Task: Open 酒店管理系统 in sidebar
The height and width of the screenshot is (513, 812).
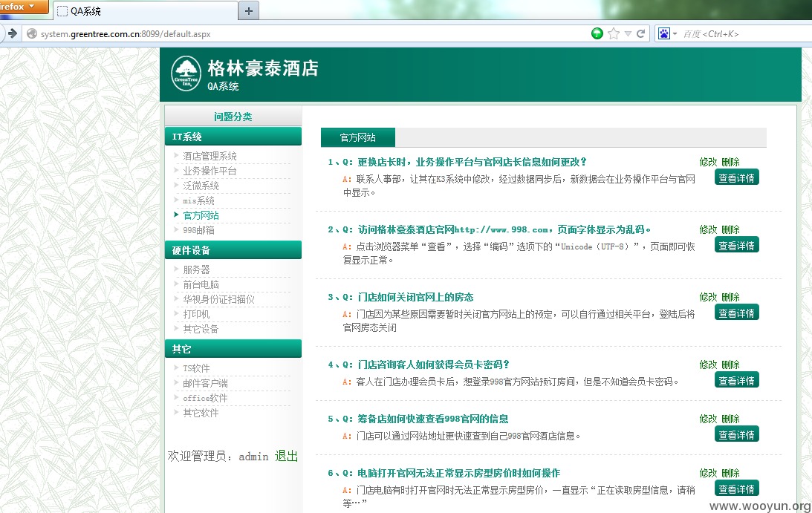Action: (210, 156)
